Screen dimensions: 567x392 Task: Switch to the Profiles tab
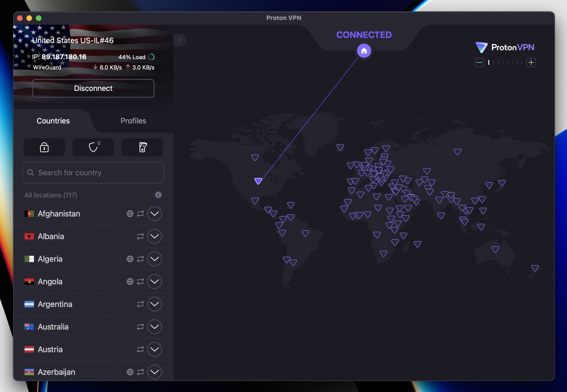point(133,121)
